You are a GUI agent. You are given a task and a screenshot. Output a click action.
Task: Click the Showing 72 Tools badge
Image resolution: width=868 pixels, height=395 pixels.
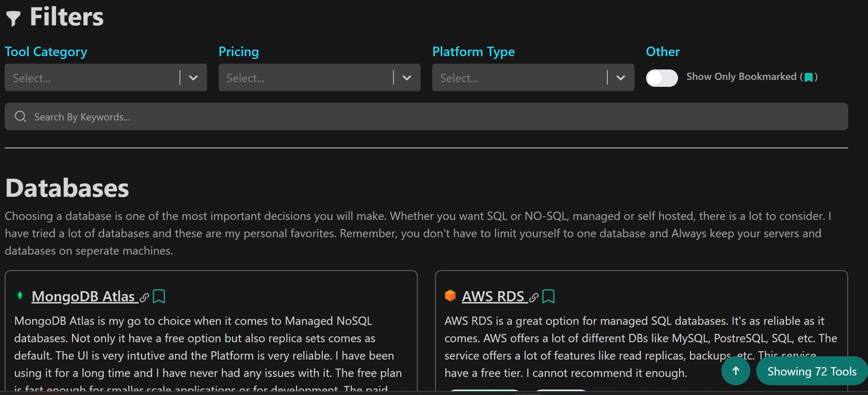pyautogui.click(x=812, y=371)
